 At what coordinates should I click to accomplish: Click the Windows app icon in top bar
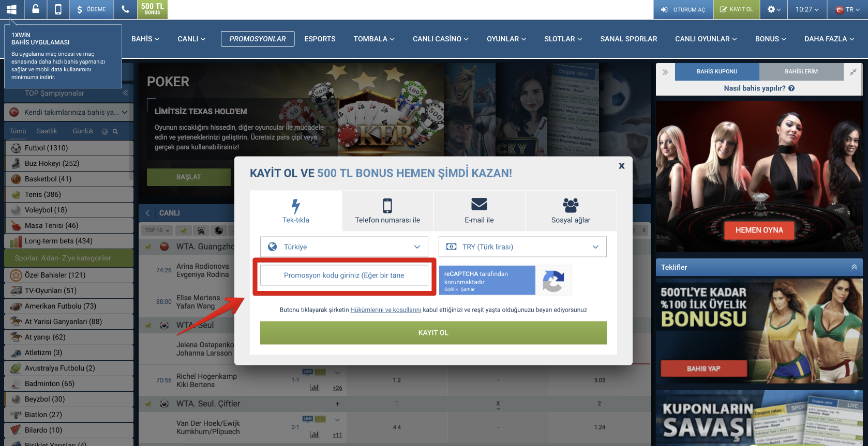(x=11, y=9)
